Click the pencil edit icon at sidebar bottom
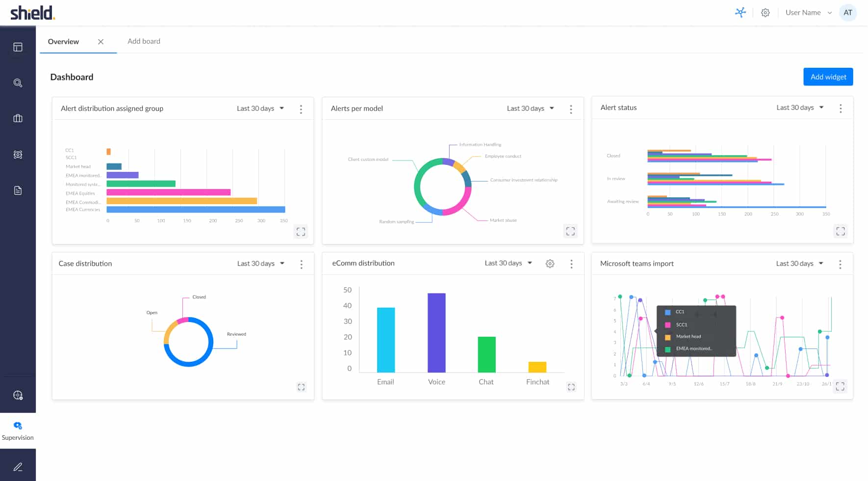This screenshot has width=868, height=481. click(18, 467)
